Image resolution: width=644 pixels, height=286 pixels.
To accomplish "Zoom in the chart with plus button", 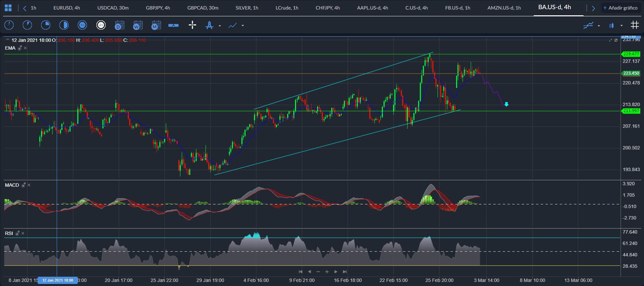I will pos(327,272).
